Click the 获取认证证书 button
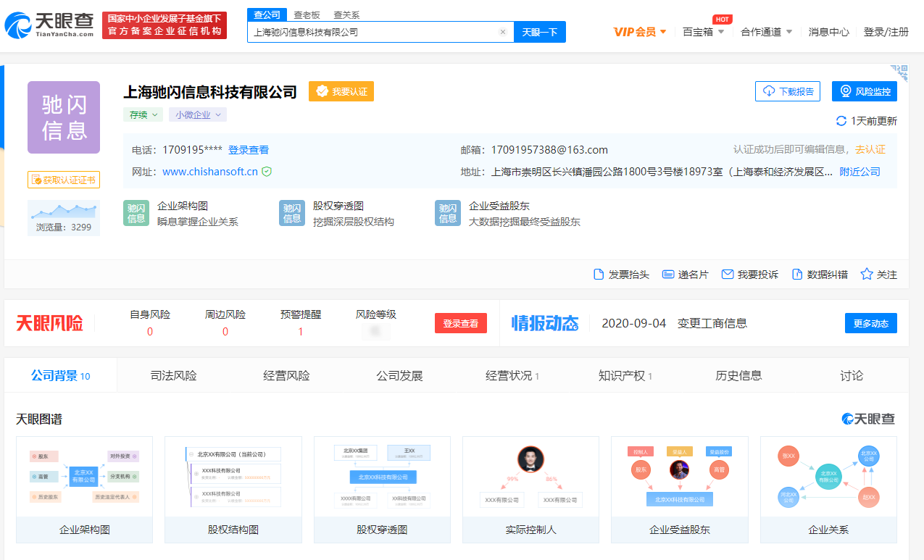 [64, 180]
